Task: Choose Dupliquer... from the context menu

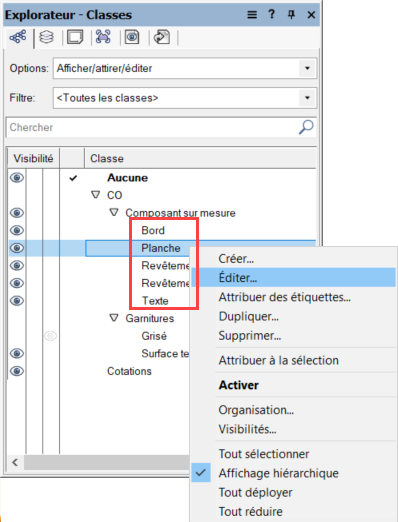Action: (248, 316)
